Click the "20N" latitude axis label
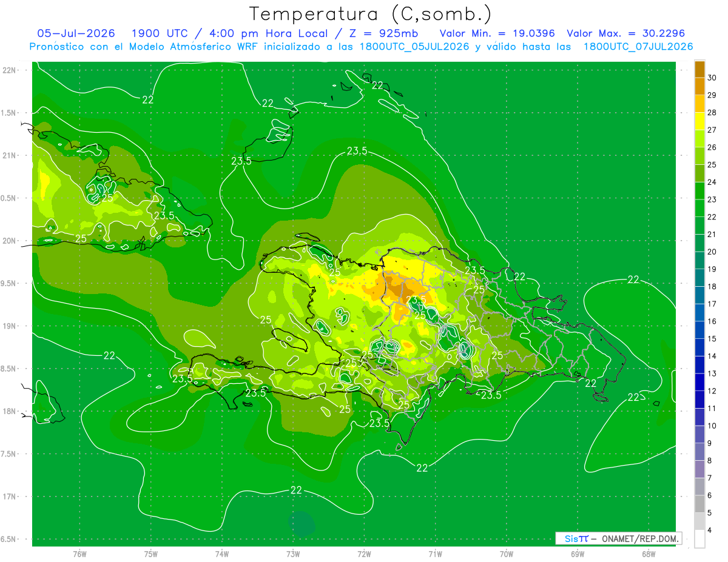 tap(8, 241)
